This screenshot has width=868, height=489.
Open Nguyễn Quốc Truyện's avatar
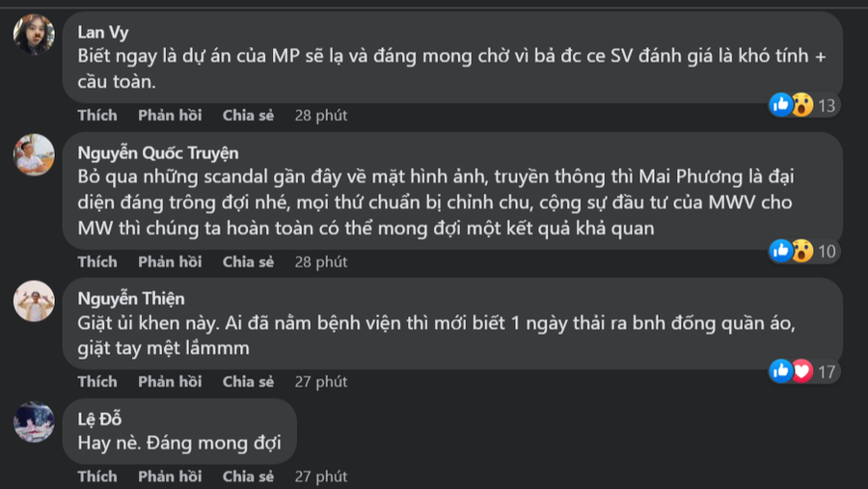34,154
